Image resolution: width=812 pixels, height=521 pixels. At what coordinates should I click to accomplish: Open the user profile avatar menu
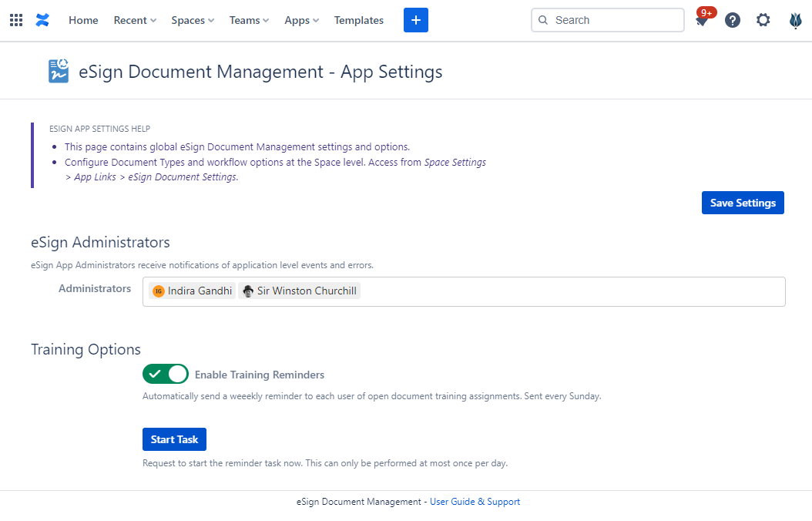[796, 20]
